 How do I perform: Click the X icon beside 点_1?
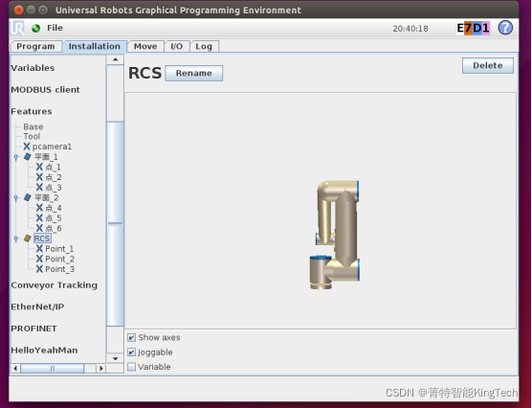39,167
